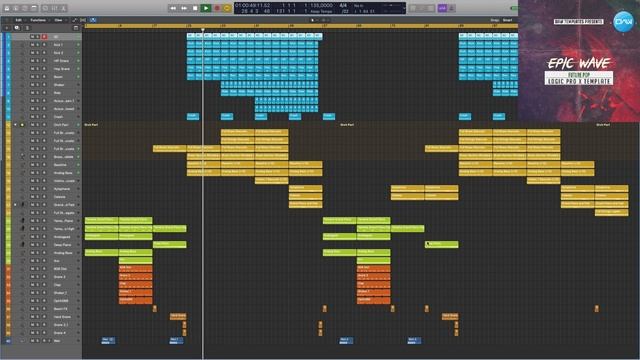This screenshot has width=640, height=360.
Task: Click the Deep Piano instrument icon
Action: click(x=22, y=245)
